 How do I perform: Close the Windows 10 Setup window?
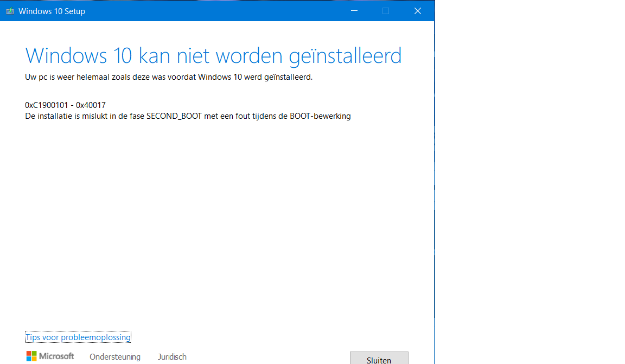coord(417,11)
